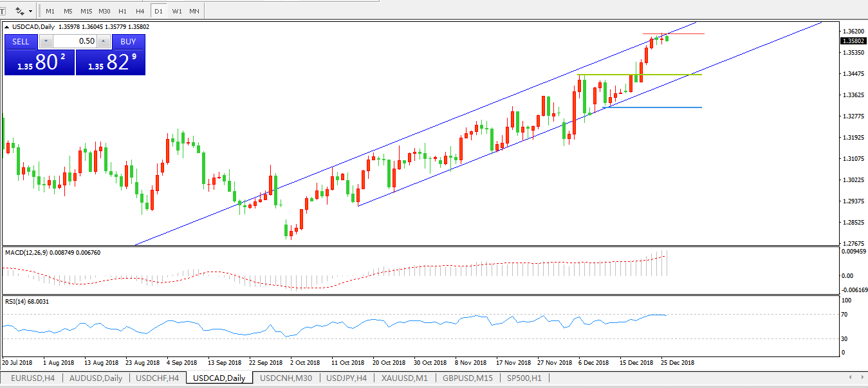Switch to the XAUUSD,M1 chart tab
The height and width of the screenshot is (388, 868).
(x=404, y=378)
